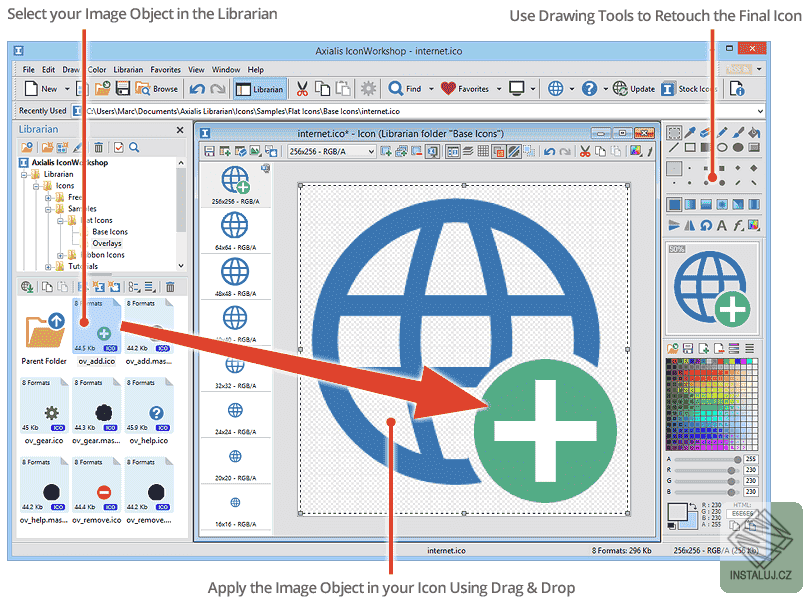Click the document info icon in main toolbar

(x=737, y=88)
